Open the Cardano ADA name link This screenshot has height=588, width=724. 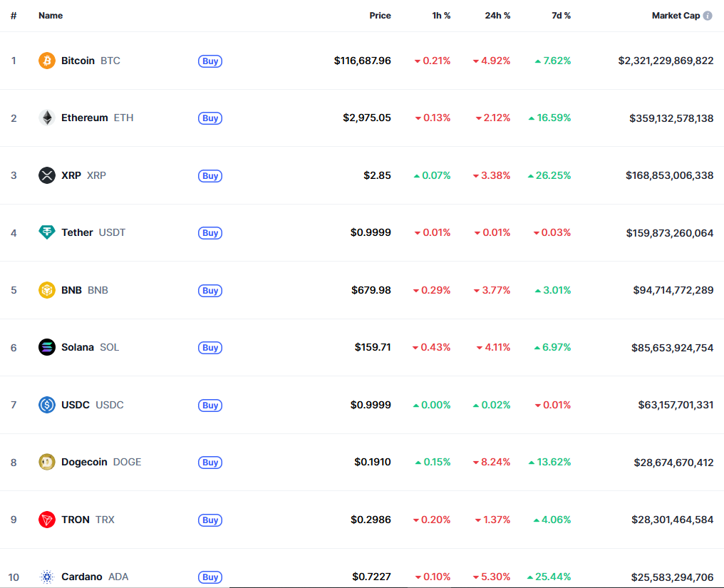(95, 577)
